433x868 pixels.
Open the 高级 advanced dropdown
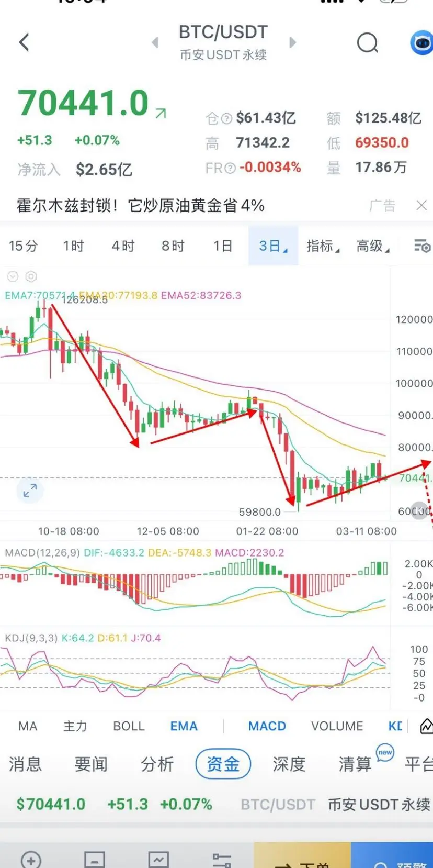[x=372, y=246]
